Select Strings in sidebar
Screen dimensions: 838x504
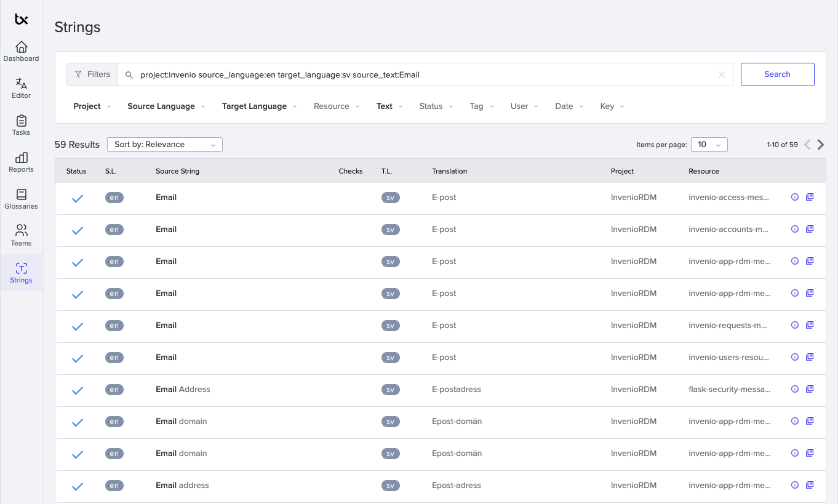tap(21, 273)
